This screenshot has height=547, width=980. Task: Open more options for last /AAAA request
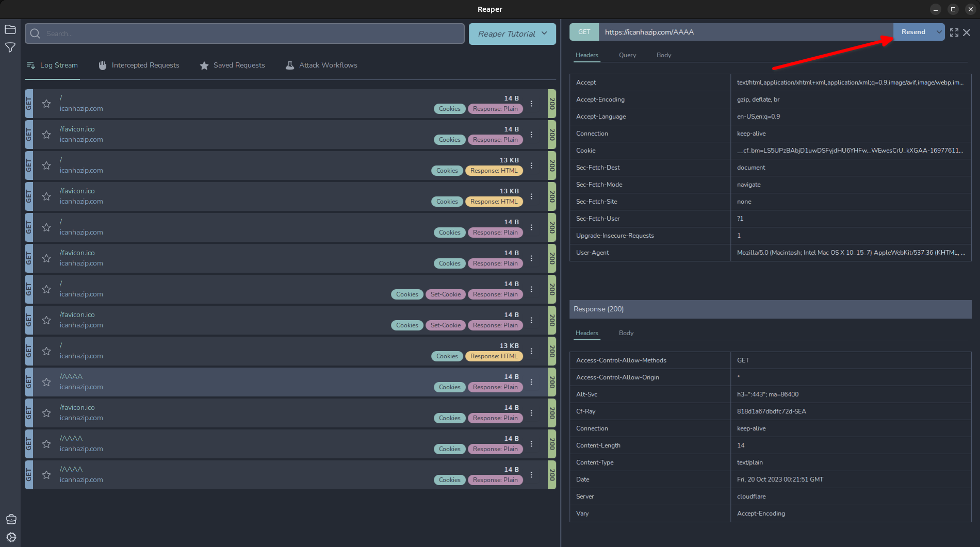click(531, 475)
